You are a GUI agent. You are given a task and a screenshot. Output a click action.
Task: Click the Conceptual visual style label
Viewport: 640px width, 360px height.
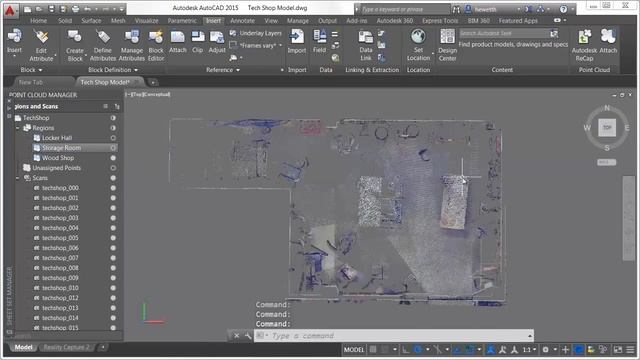click(x=155, y=94)
